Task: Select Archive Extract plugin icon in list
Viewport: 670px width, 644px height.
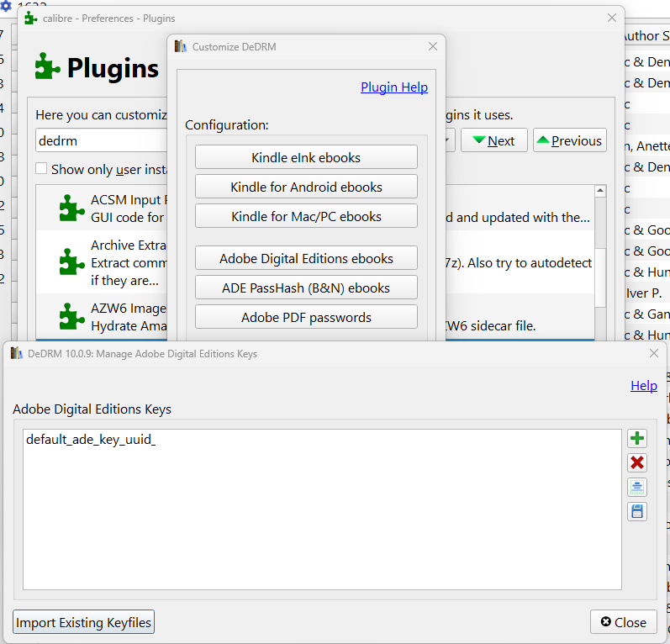Action: 71,261
